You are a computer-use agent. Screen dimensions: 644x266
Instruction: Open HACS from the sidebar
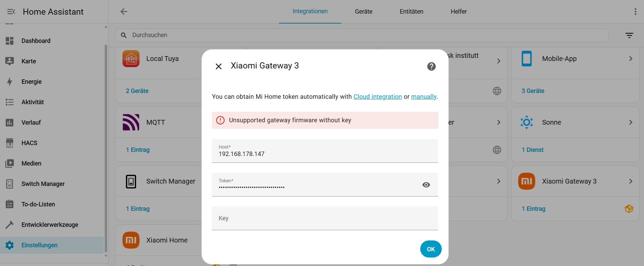pos(29,143)
